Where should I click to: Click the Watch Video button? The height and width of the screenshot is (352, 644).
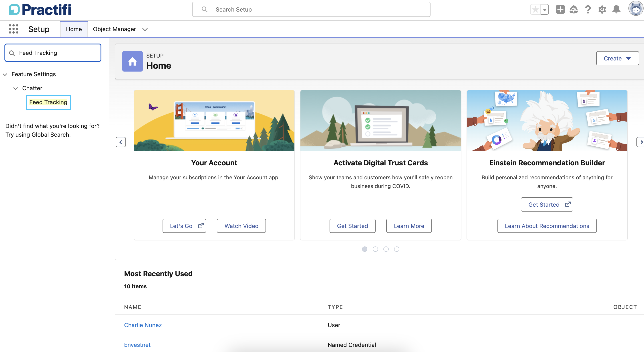click(x=241, y=226)
